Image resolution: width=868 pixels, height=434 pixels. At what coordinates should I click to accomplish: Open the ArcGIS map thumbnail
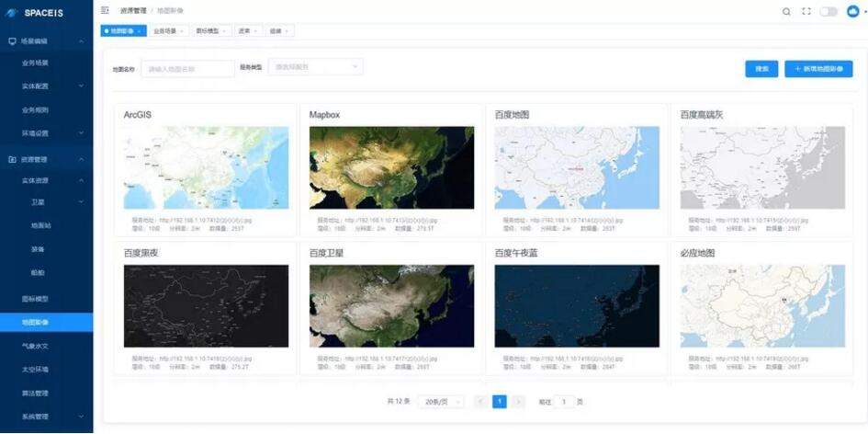click(206, 167)
